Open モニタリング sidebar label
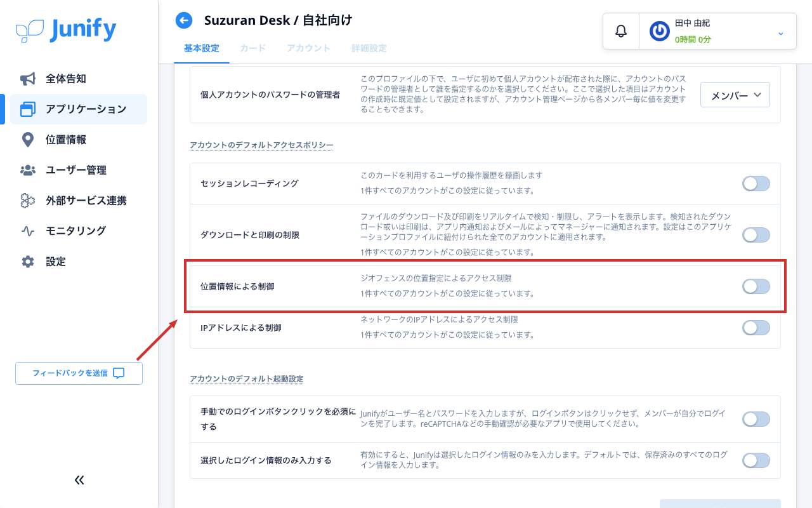 76,231
